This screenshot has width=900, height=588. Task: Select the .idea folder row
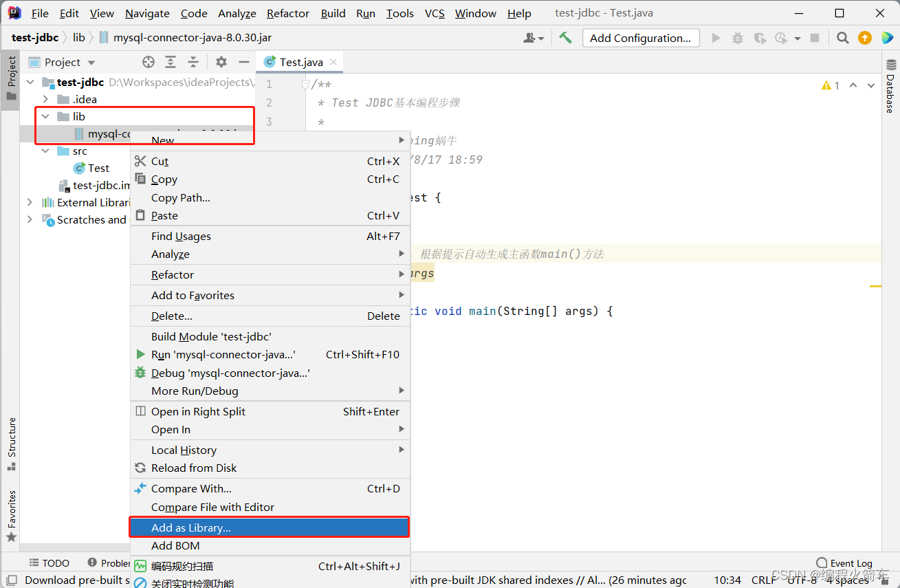point(138,99)
